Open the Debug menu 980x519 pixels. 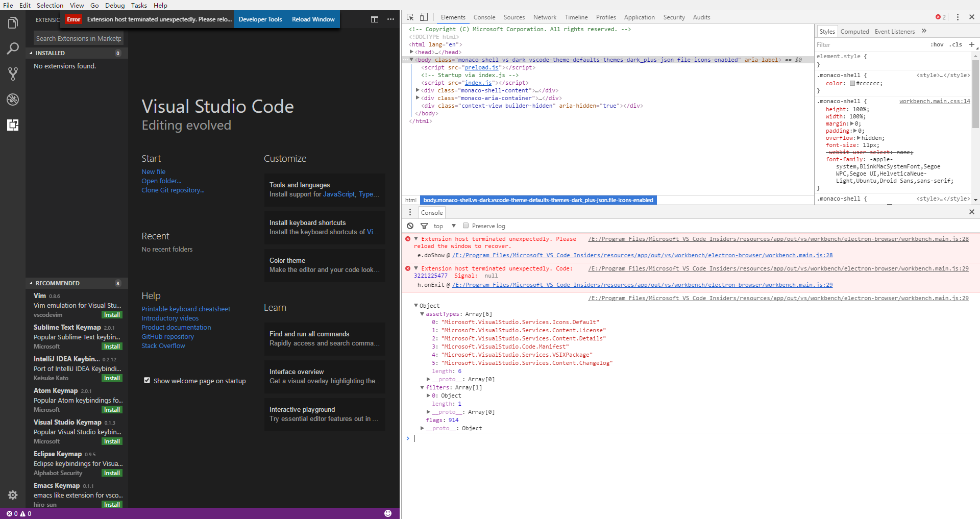click(114, 5)
